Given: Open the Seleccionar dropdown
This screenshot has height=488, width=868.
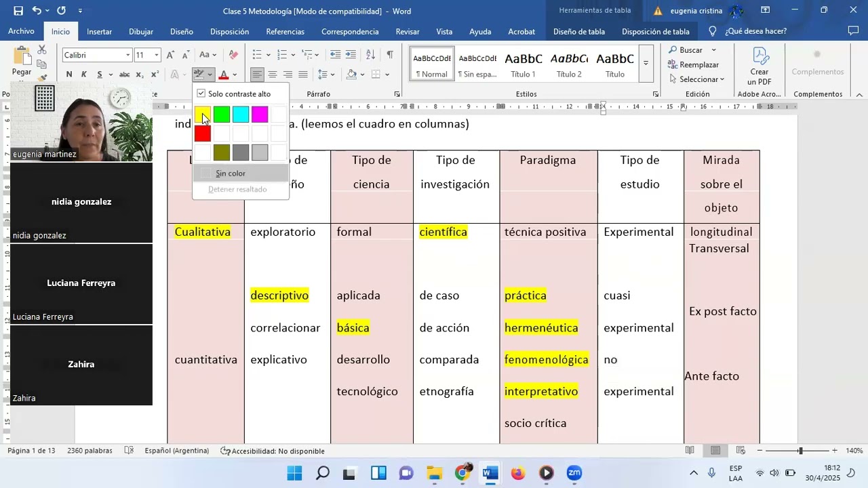Looking at the screenshot, I should click(x=696, y=79).
